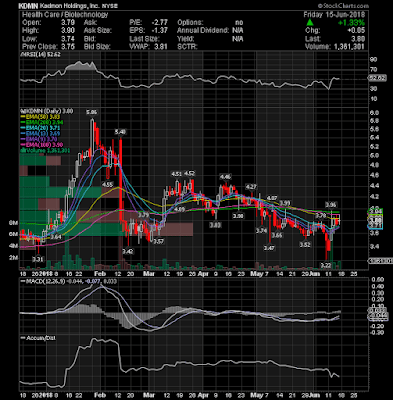This screenshot has height=400, width=393.
Task: Select the 4.27 price label
Action: (x=251, y=186)
